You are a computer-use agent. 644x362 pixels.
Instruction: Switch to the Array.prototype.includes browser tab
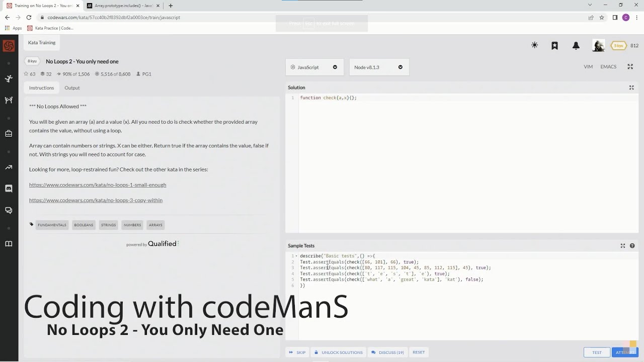tap(124, 6)
